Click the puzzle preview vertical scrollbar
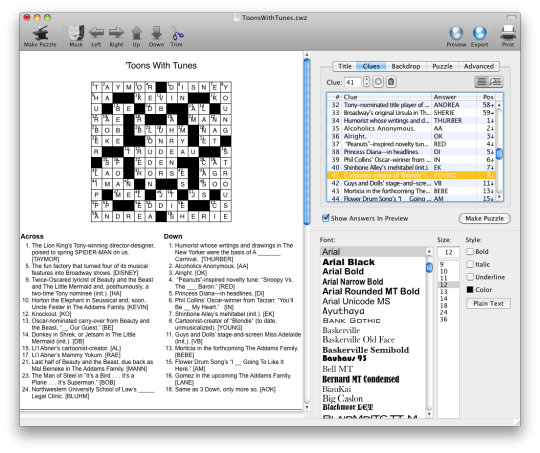This screenshot has height=453, width=540. pyautogui.click(x=307, y=142)
